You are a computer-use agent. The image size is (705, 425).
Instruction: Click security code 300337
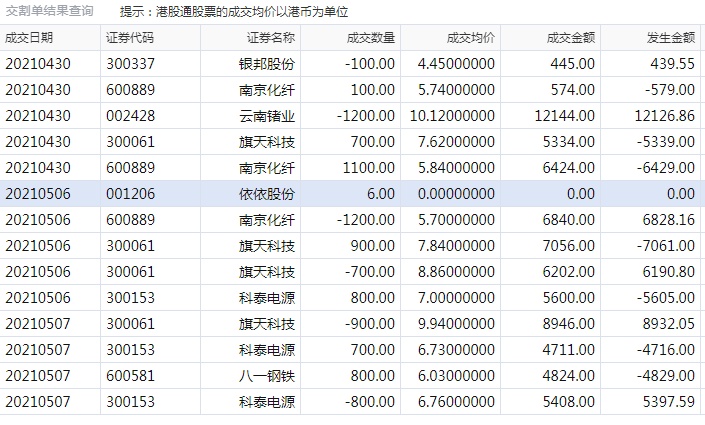(x=130, y=64)
